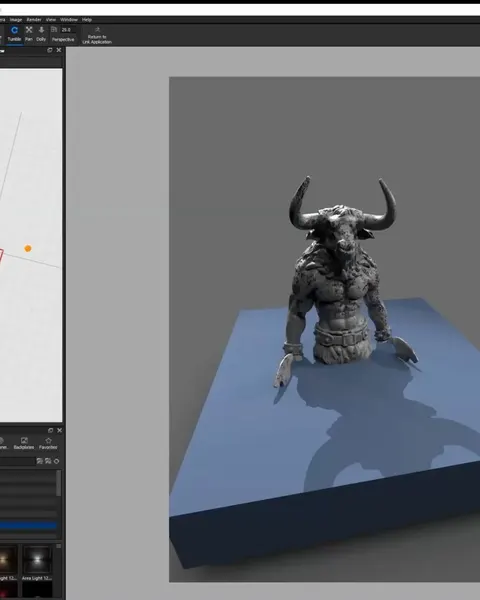Click the library folder list scrollbar
480x600 pixels.
click(x=59, y=483)
